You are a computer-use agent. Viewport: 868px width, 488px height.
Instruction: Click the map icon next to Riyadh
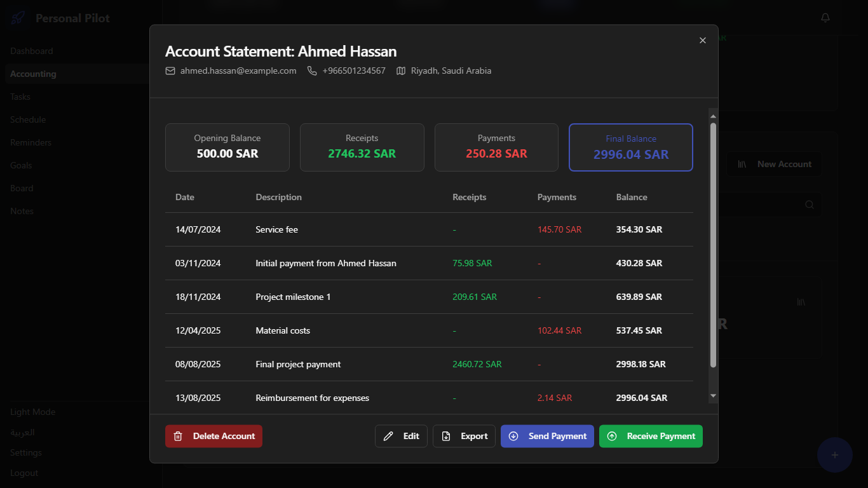(401, 71)
